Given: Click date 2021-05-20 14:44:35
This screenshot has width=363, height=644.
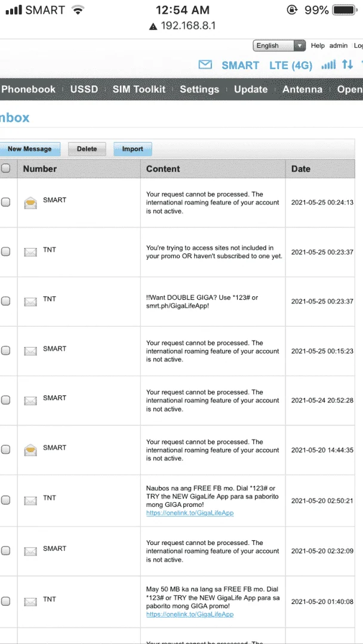Looking at the screenshot, I should click(322, 450).
